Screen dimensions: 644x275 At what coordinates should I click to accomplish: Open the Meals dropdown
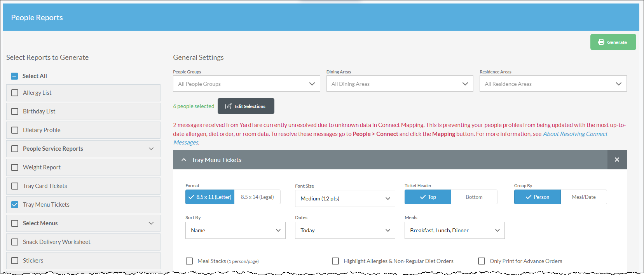(455, 230)
